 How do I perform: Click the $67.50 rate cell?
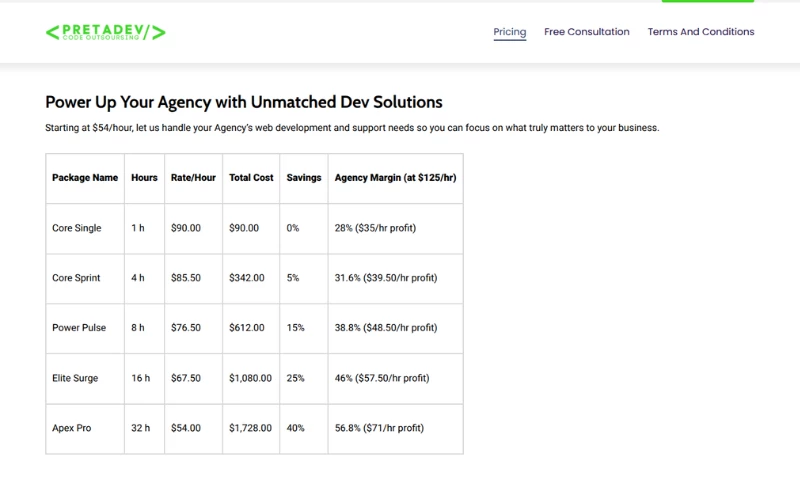click(186, 378)
